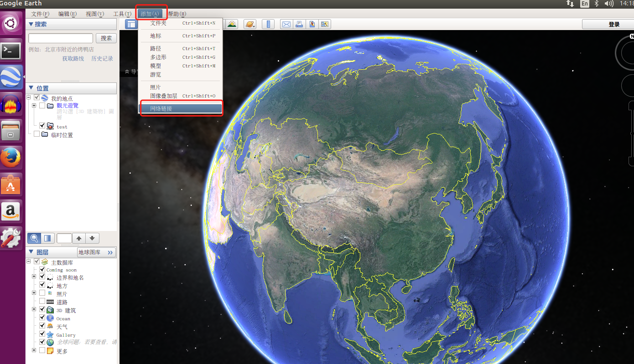Image resolution: width=634 pixels, height=364 pixels.
Task: Select 网络链接 from the 添加 menu
Action: [x=180, y=109]
